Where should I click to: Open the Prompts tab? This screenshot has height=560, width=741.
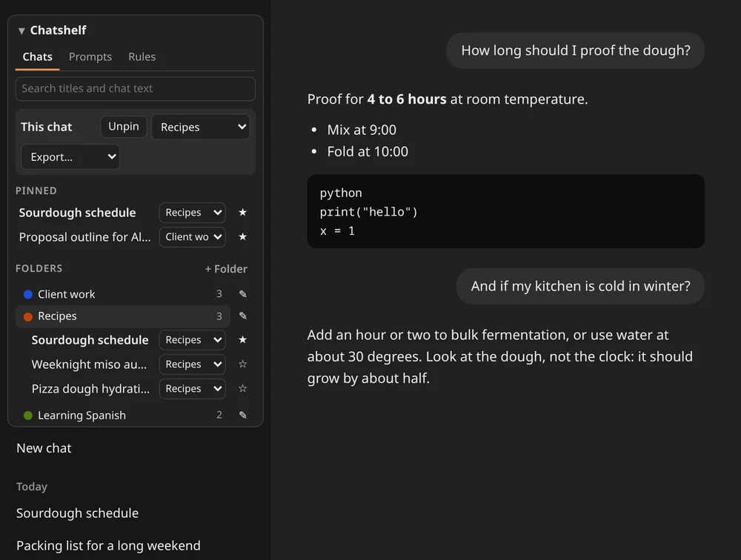[90, 57]
